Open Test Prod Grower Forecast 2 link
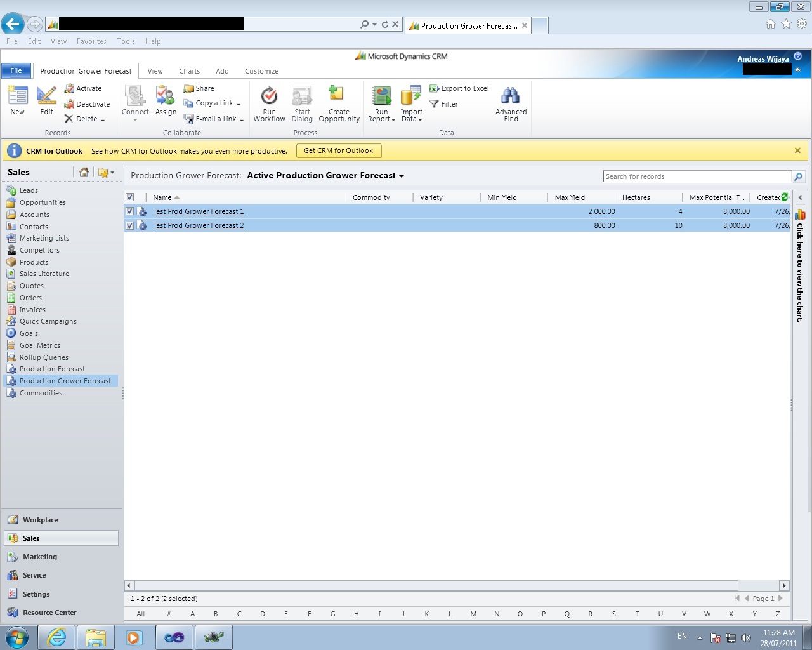Screen dimensions: 812x650 click(199, 225)
